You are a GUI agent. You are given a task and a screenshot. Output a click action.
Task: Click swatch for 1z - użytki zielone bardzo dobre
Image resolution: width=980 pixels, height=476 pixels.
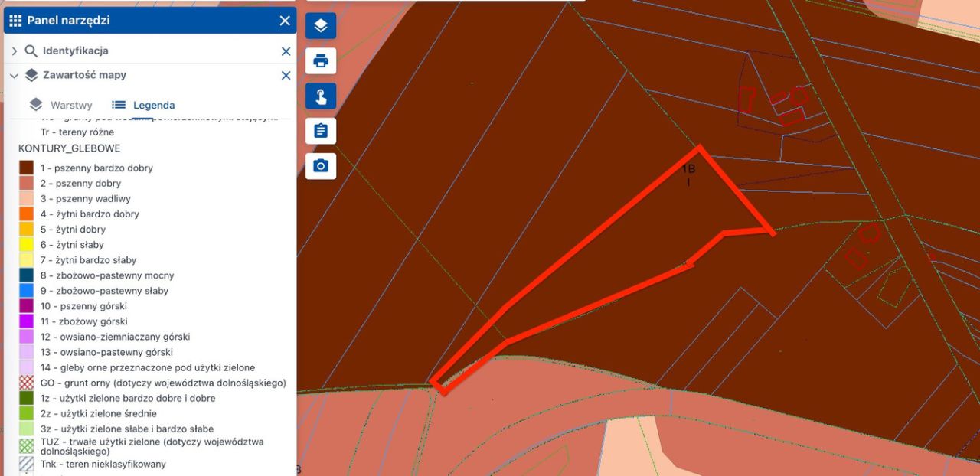pos(26,398)
